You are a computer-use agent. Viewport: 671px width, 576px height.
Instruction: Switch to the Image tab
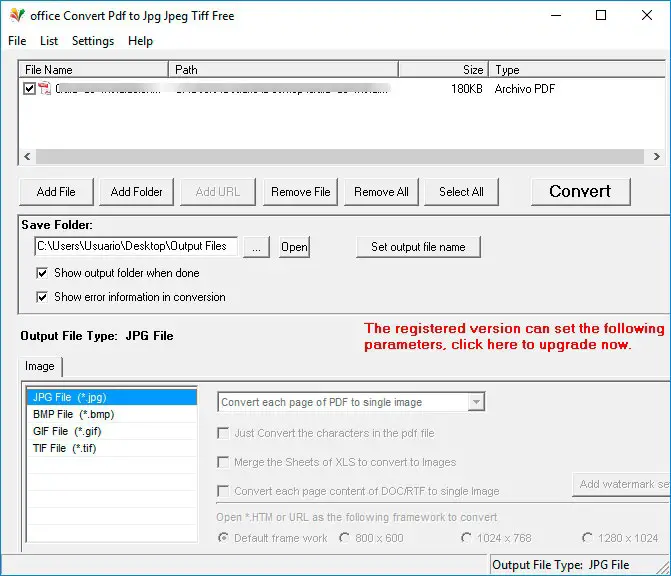point(40,366)
